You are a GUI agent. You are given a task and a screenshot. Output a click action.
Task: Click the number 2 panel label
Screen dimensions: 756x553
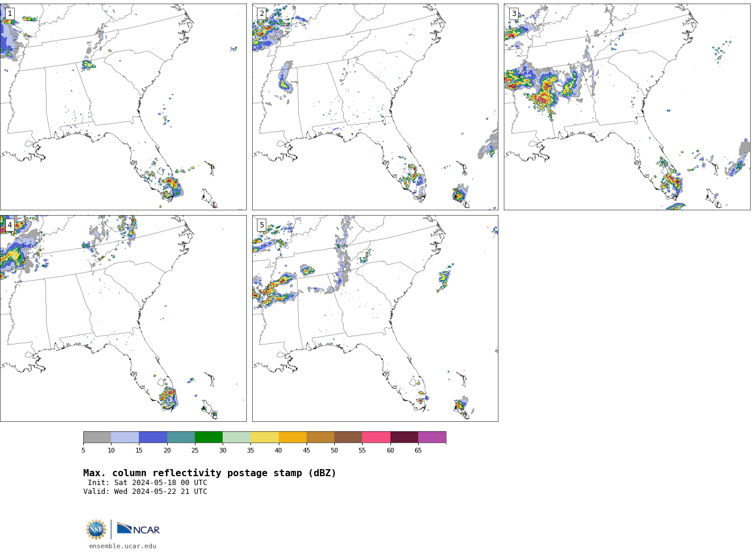click(x=262, y=14)
